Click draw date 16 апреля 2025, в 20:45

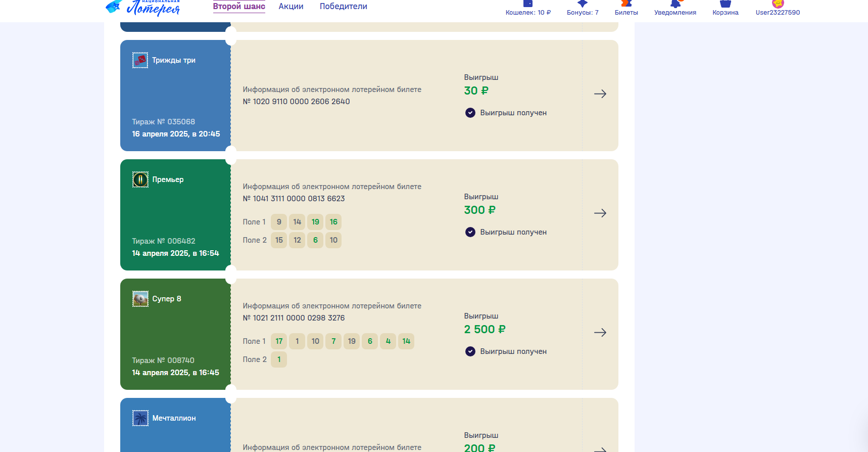click(176, 134)
